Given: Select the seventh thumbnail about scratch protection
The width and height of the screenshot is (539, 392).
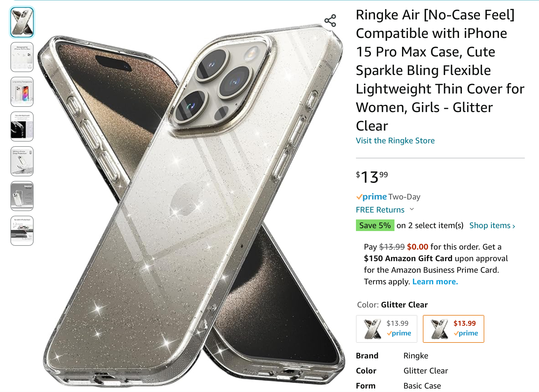Looking at the screenshot, I should (x=22, y=231).
